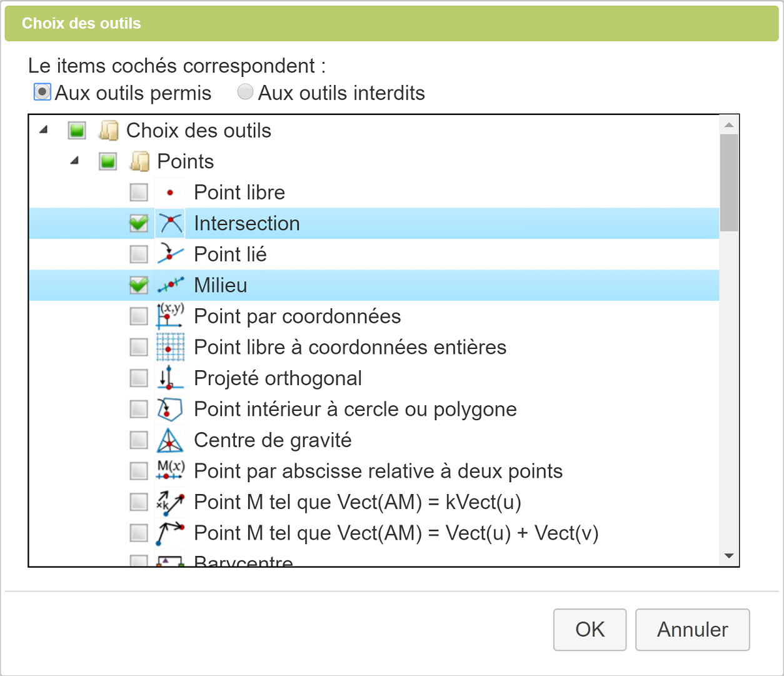Click the scrollbar down arrow in tool list
784x676 pixels.
point(729,556)
